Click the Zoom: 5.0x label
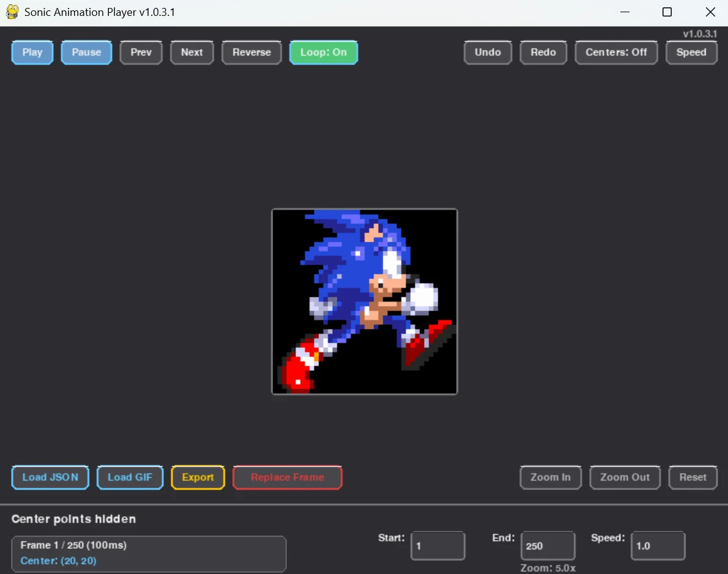This screenshot has height=574, width=728. click(x=548, y=568)
